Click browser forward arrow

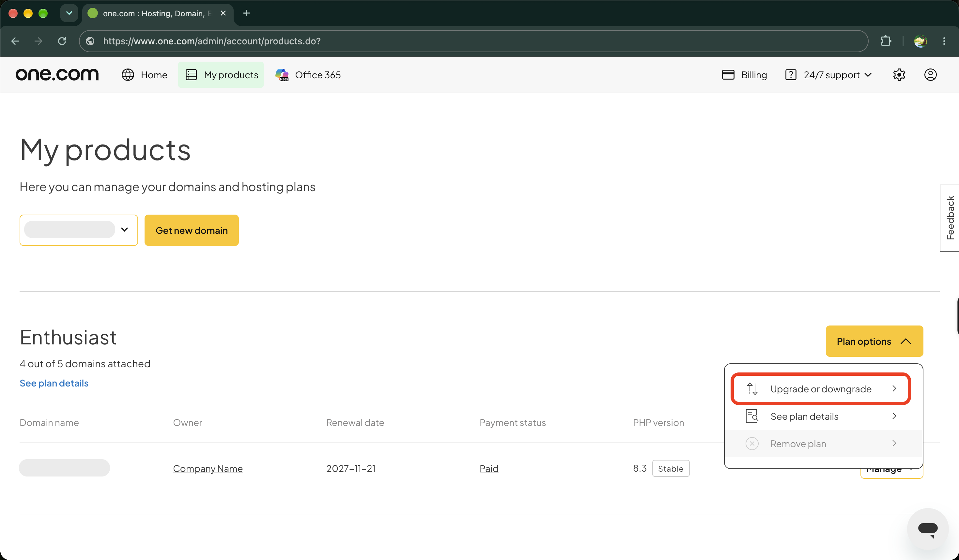click(39, 41)
